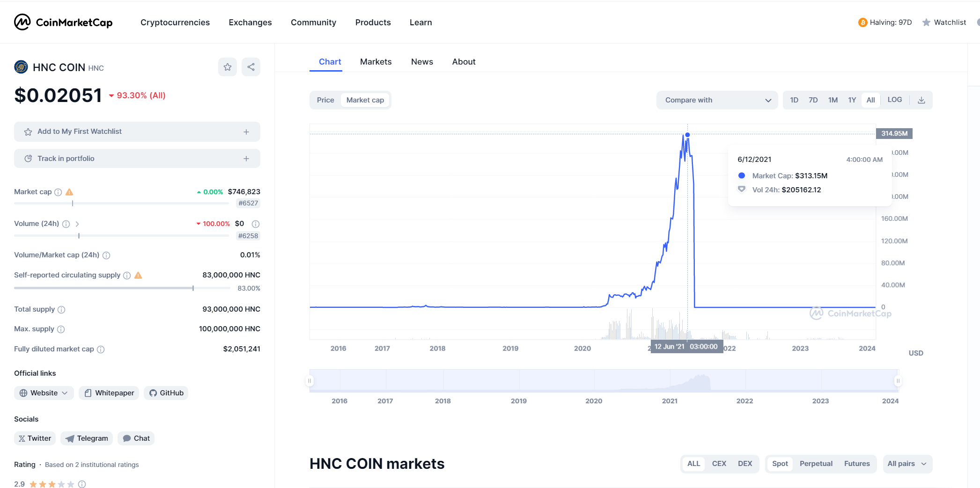Click the Watchlist star icon in header
980x488 pixels.
[926, 22]
